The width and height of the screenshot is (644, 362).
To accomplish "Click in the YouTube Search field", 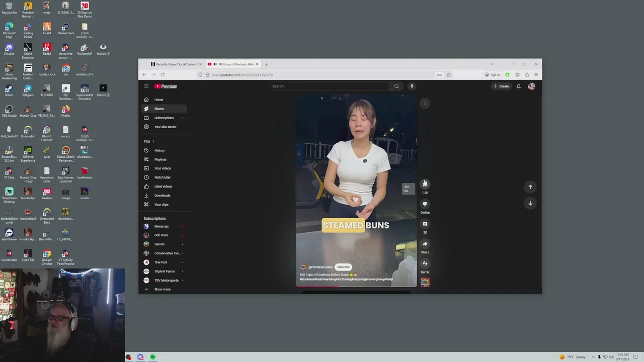I will pyautogui.click(x=330, y=86).
